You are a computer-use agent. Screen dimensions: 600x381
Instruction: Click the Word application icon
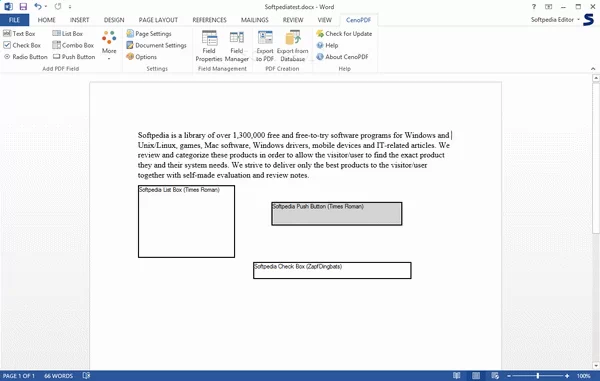[x=8, y=7]
